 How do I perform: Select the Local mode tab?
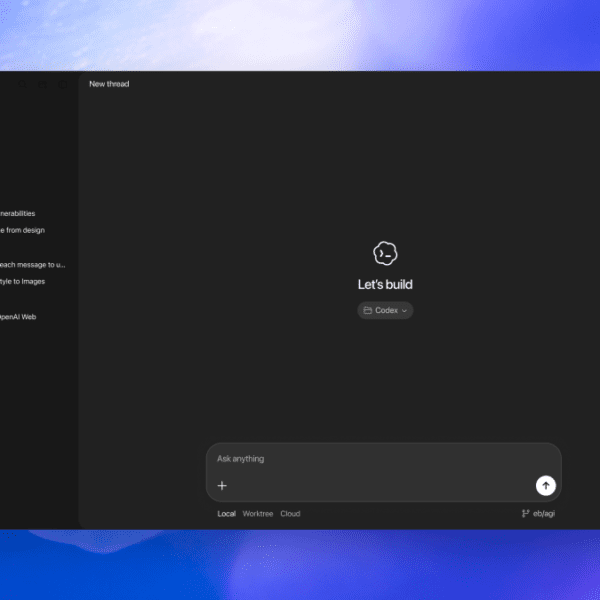[x=227, y=514]
